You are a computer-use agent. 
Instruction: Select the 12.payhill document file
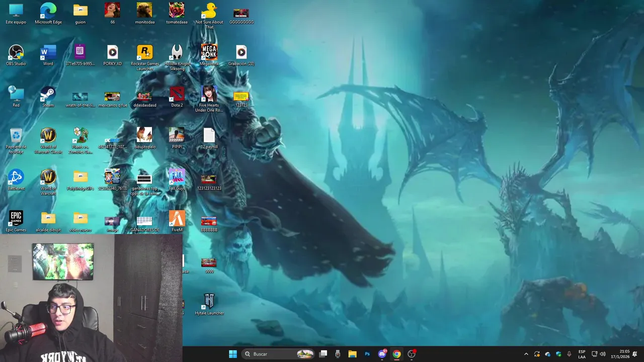[x=209, y=138]
